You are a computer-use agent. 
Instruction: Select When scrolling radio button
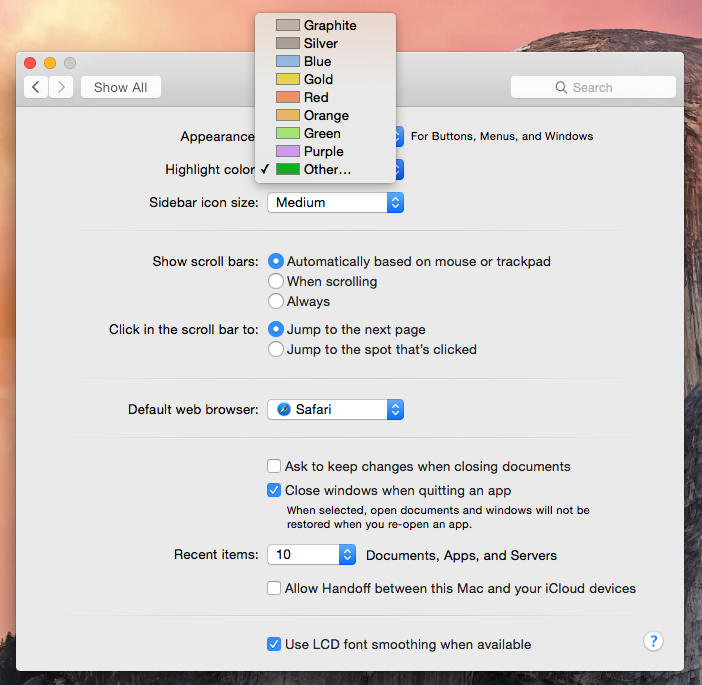(276, 281)
